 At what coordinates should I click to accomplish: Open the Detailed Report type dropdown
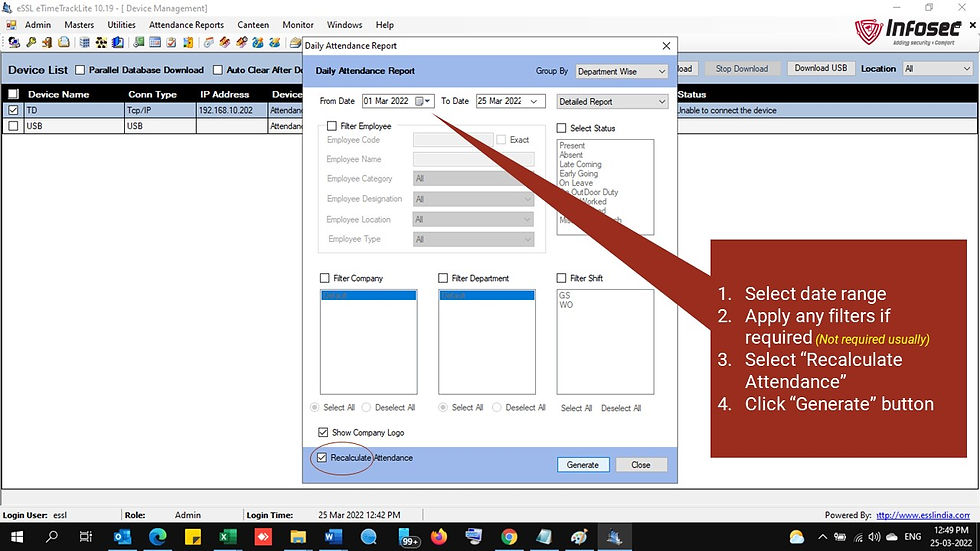tap(612, 101)
